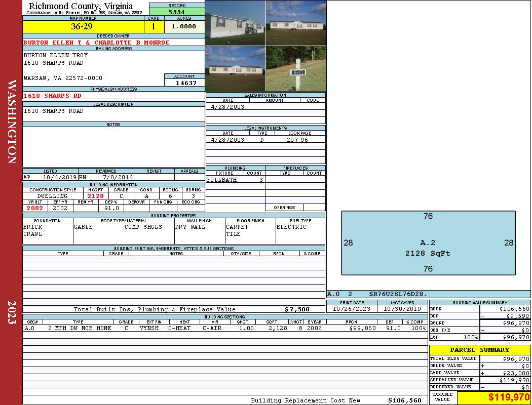
Task: Click physical 911 address 1610 SHARPS RD
Action: 52,95
